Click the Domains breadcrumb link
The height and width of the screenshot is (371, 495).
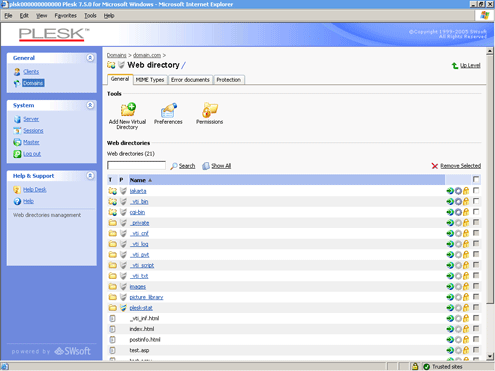[x=116, y=55]
